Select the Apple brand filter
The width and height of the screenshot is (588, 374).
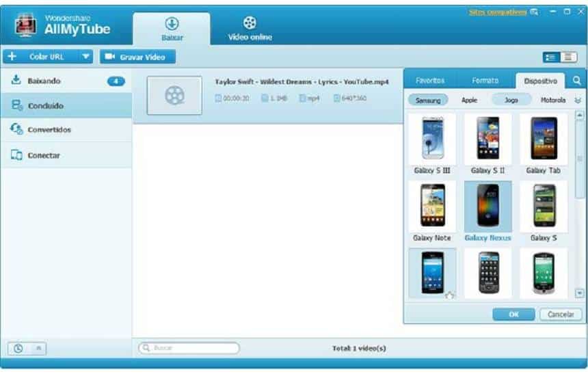tap(469, 100)
